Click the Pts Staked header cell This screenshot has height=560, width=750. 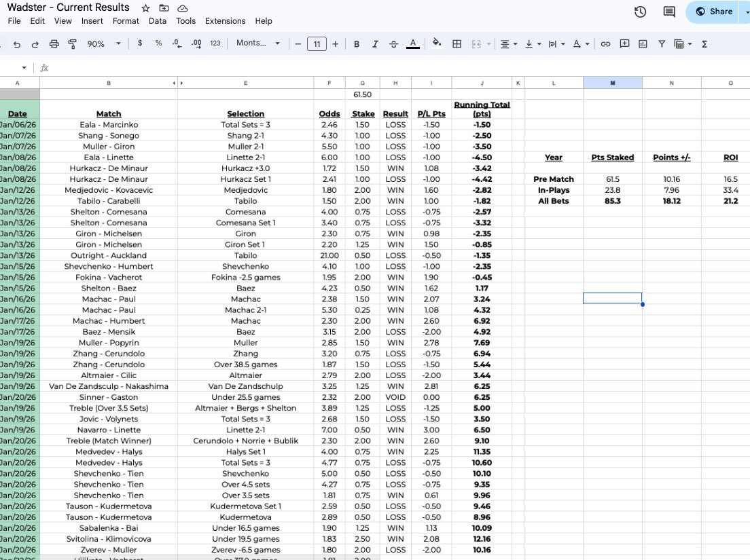pyautogui.click(x=612, y=157)
